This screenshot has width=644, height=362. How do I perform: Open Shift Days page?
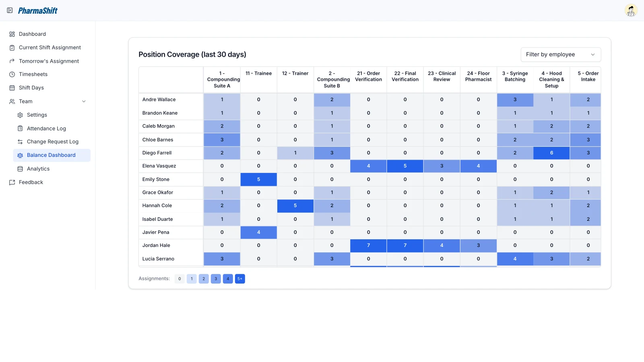31,88
